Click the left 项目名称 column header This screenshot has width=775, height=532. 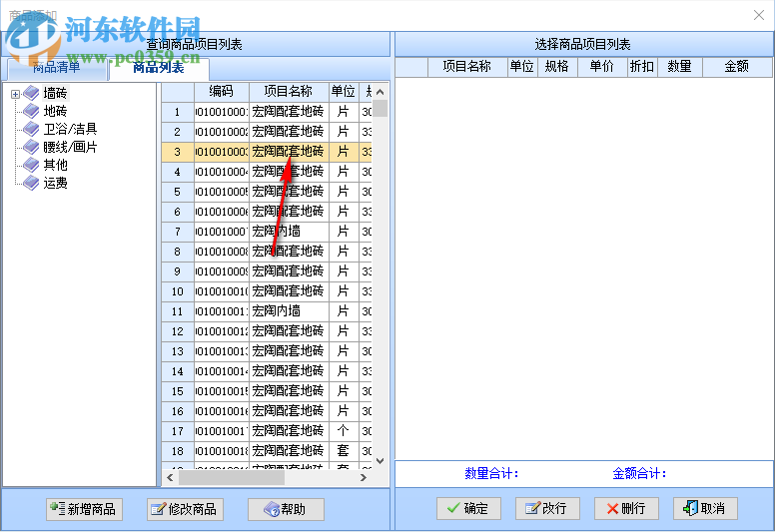[x=289, y=92]
